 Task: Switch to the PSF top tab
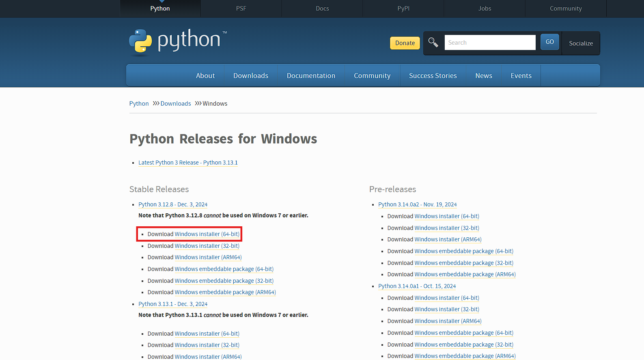pos(241,8)
